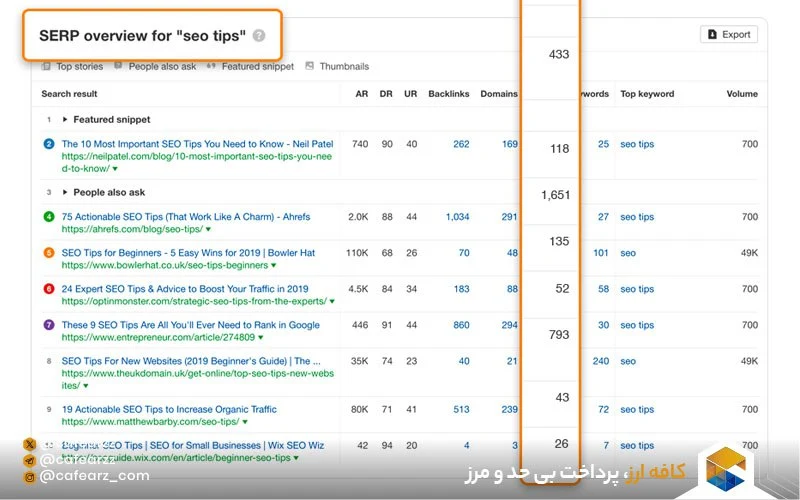Click top keyword 'seo tips' in matthewbarby row
800x500 pixels.
point(637,409)
